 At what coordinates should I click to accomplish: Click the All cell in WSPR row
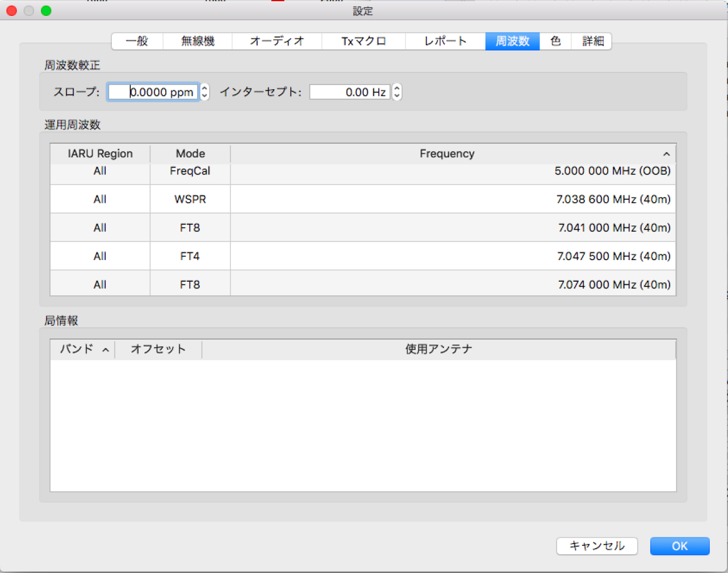100,199
